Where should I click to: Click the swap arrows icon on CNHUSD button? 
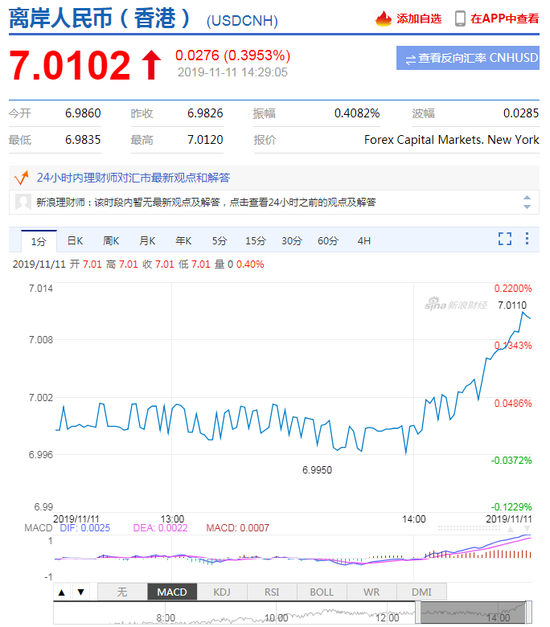point(410,60)
